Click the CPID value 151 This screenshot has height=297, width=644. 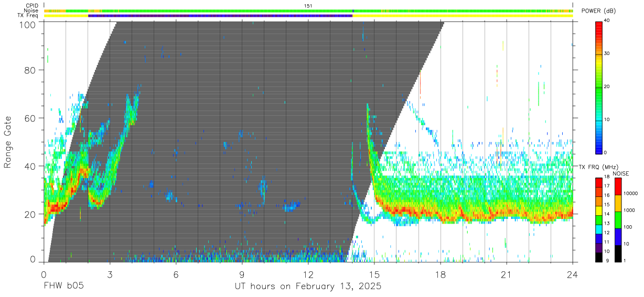point(308,6)
